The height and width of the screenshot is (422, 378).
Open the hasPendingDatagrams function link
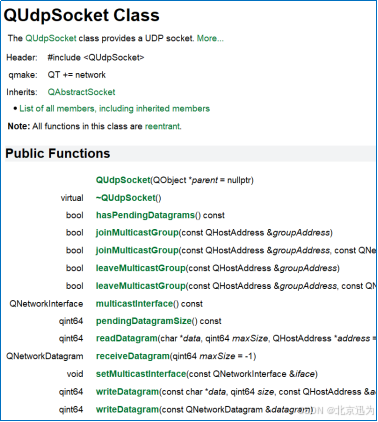coord(145,215)
